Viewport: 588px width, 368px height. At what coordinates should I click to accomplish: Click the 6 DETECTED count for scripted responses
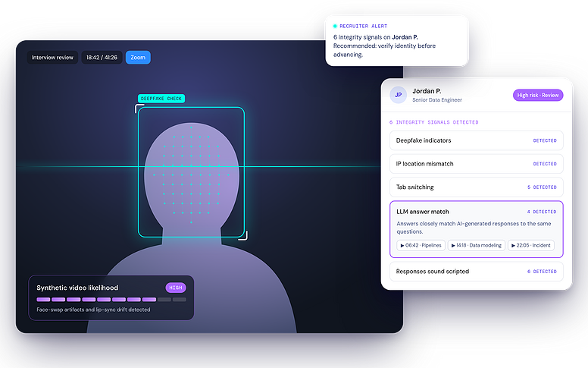(x=542, y=271)
